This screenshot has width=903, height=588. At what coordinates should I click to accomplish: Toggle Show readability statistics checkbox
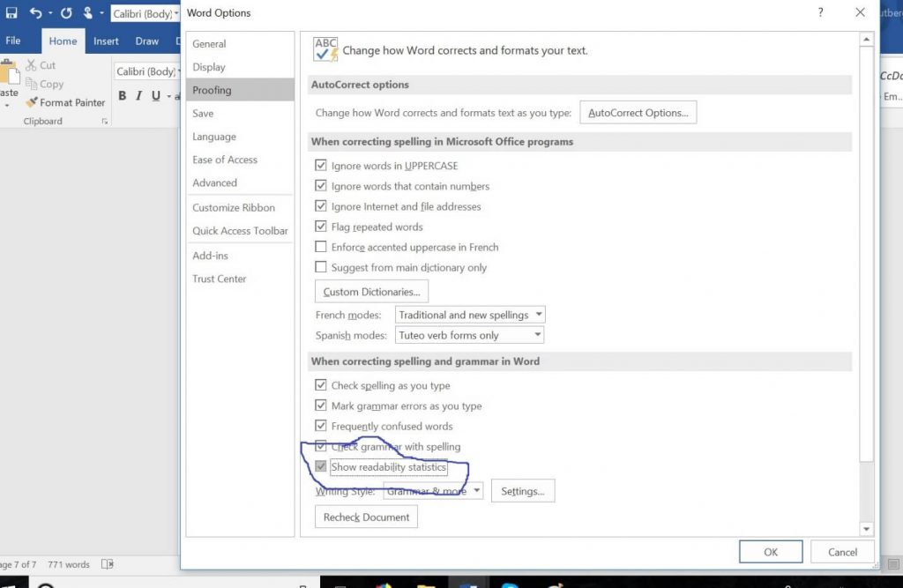point(321,467)
